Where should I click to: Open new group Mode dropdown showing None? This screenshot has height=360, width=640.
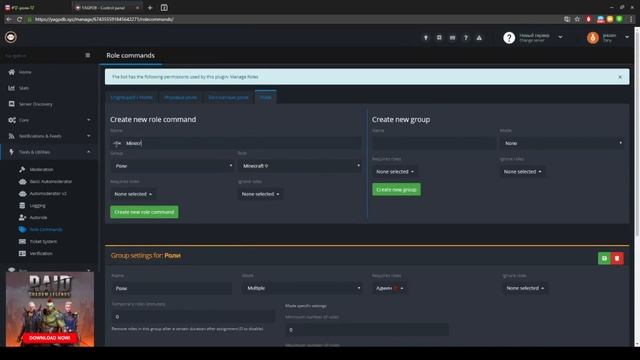coord(562,143)
